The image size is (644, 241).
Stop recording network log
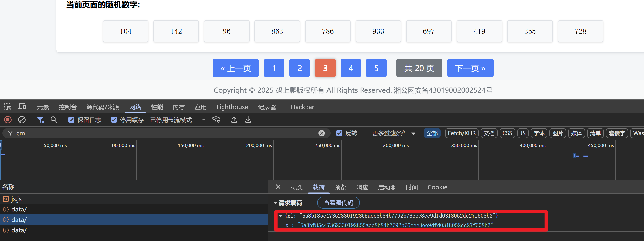(8, 120)
